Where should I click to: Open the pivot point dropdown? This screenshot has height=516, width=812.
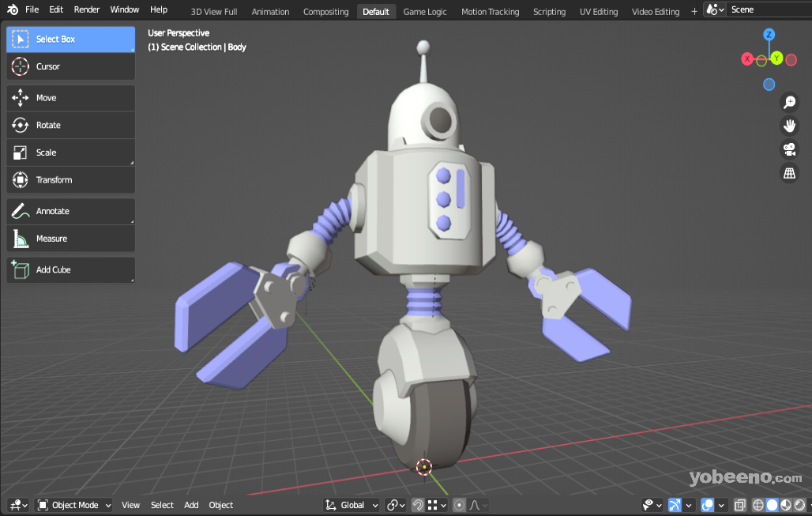[397, 505]
